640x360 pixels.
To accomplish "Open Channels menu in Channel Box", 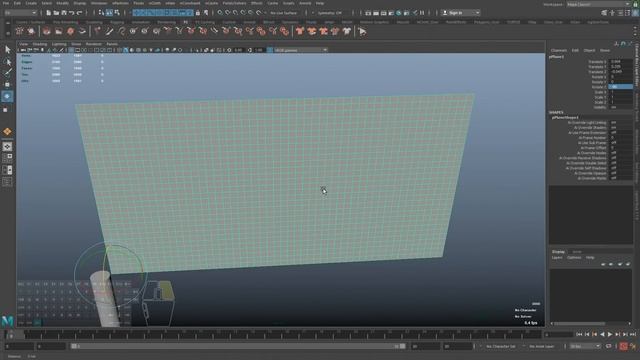I will point(559,50).
